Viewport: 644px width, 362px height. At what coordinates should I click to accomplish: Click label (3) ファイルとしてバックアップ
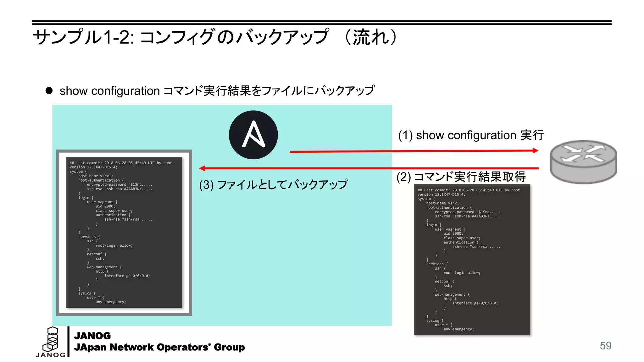pos(273,184)
